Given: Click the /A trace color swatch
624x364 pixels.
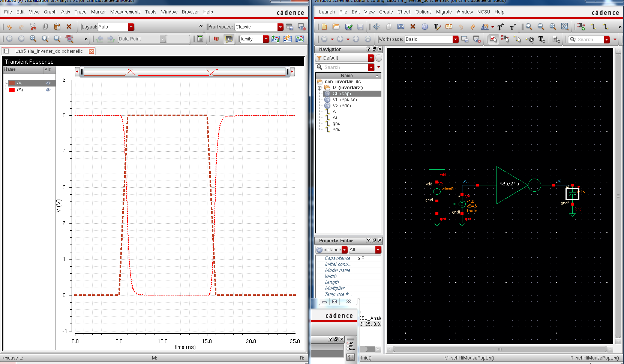Looking at the screenshot, I should click(12, 83).
